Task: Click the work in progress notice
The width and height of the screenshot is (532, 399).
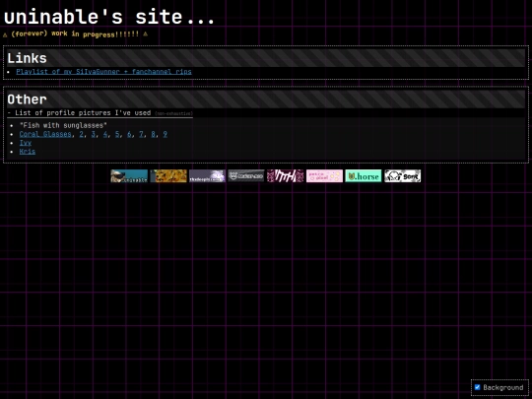Action: tap(75, 33)
